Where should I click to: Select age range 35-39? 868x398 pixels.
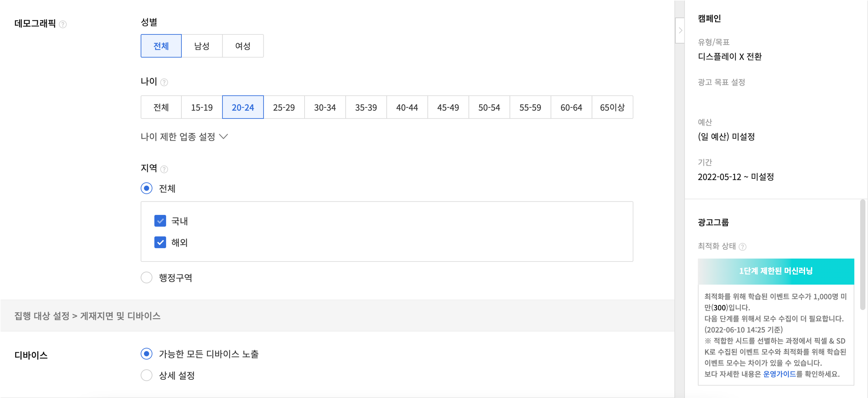tap(366, 107)
